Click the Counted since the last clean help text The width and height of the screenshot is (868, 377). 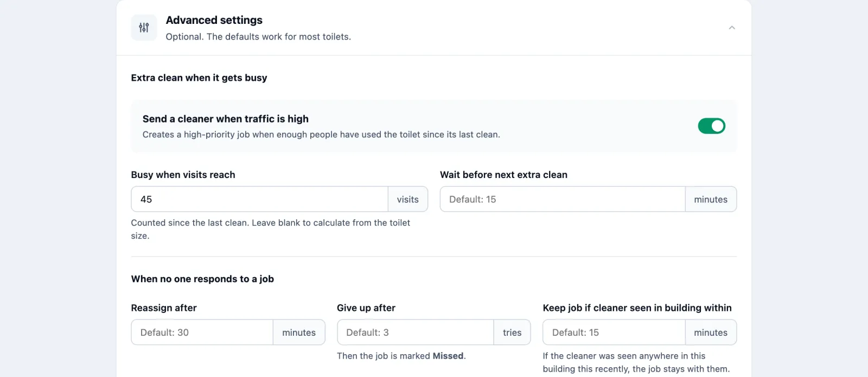coord(271,229)
